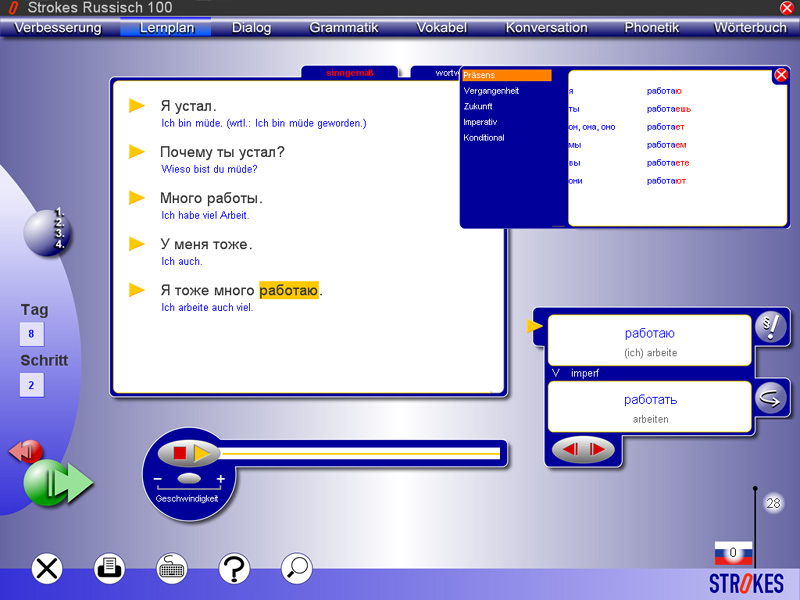Image resolution: width=800 pixels, height=600 pixels.
Task: Click the Geschwindigkeit slider knob
Action: [x=189, y=479]
